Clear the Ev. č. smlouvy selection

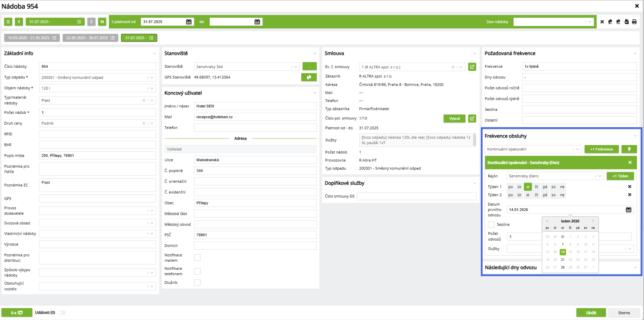(x=453, y=67)
